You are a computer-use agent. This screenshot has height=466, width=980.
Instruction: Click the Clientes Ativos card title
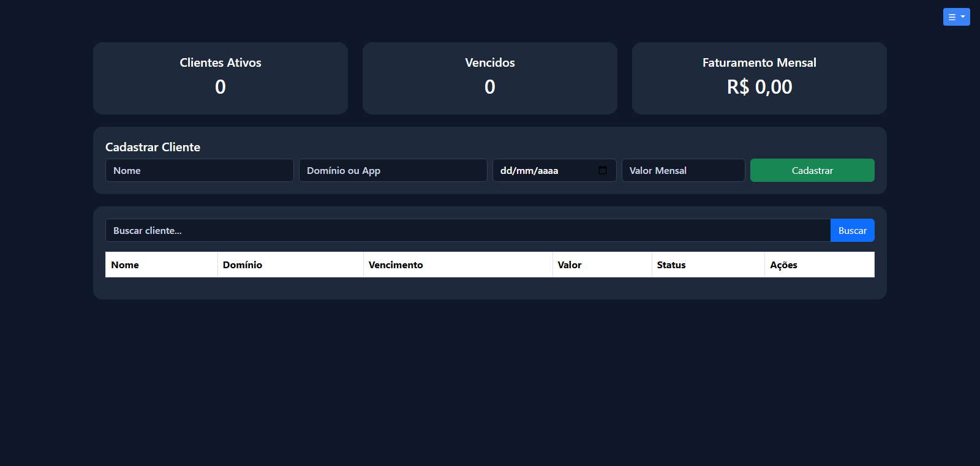[221, 62]
